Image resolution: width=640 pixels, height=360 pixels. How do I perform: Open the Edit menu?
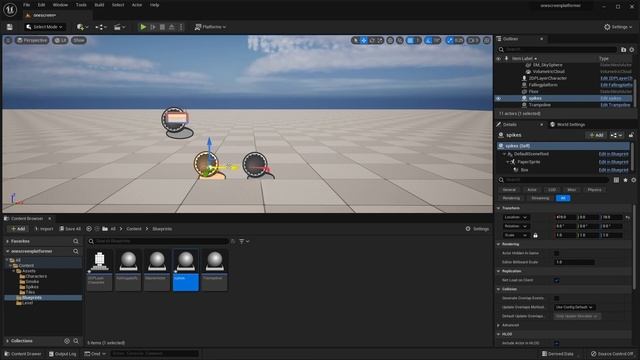pos(41,5)
